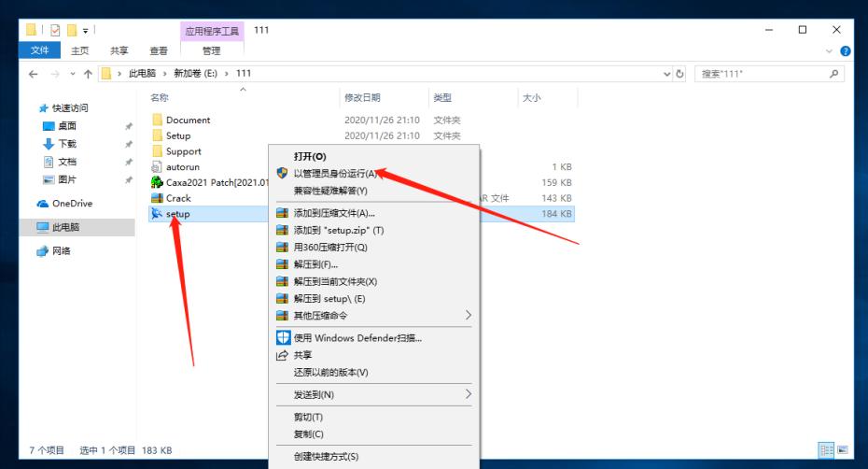Open the Help question mark icon
This screenshot has height=469, width=868.
point(846,51)
